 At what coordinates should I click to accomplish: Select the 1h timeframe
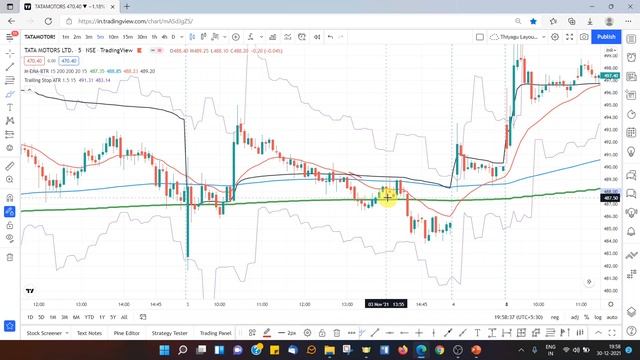click(154, 37)
